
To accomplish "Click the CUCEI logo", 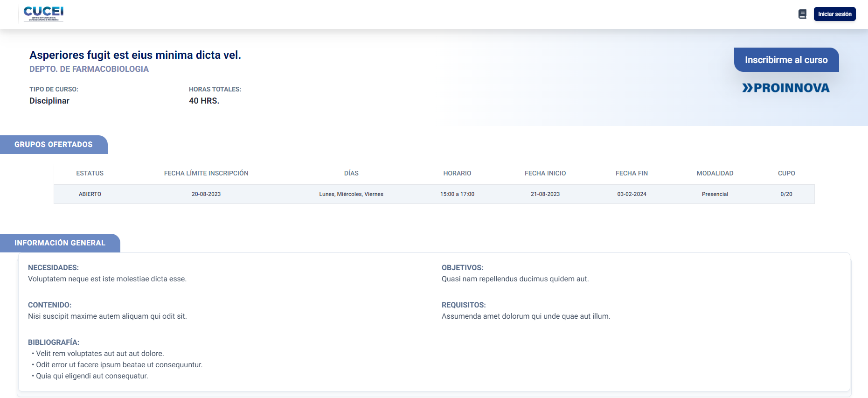I will pyautogui.click(x=43, y=14).
